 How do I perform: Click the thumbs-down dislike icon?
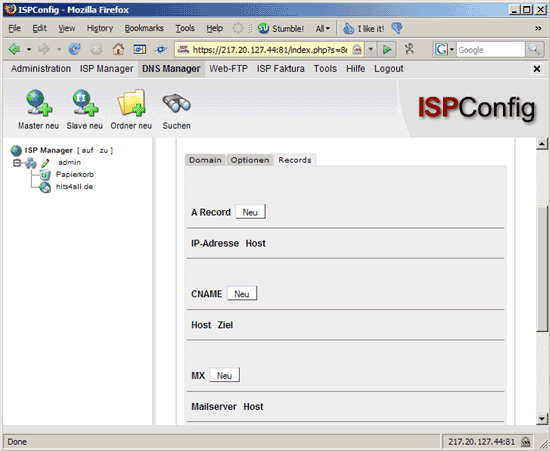pyautogui.click(x=397, y=28)
